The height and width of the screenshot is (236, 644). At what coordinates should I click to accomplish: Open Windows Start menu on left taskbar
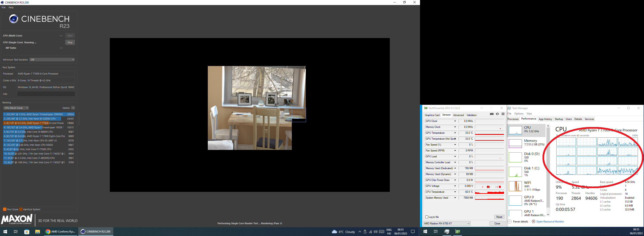(x=5, y=231)
